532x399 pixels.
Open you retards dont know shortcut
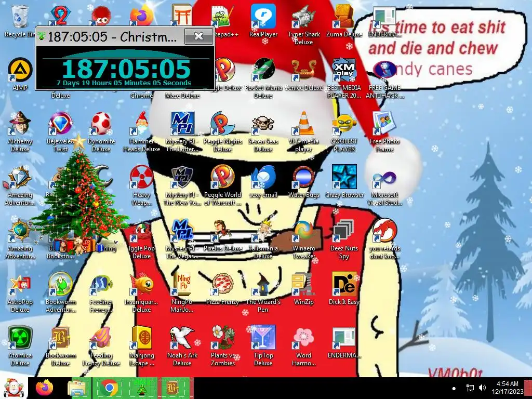click(x=384, y=239)
